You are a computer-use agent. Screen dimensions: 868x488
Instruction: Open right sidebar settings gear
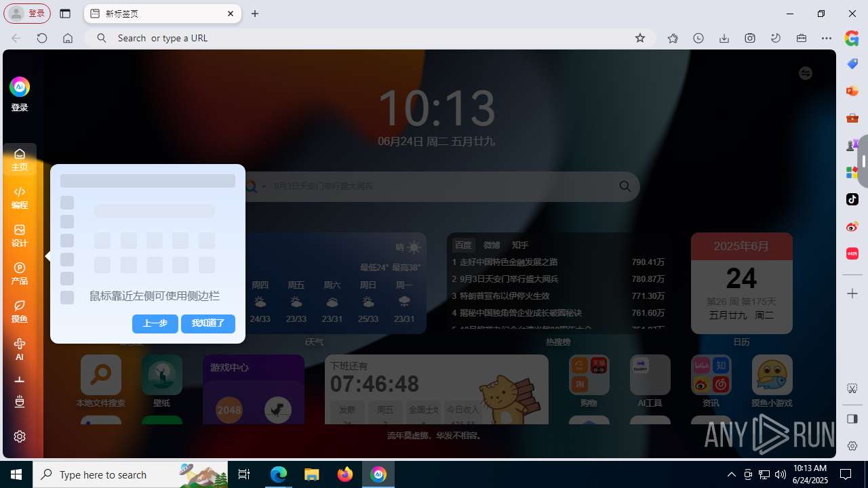852,446
